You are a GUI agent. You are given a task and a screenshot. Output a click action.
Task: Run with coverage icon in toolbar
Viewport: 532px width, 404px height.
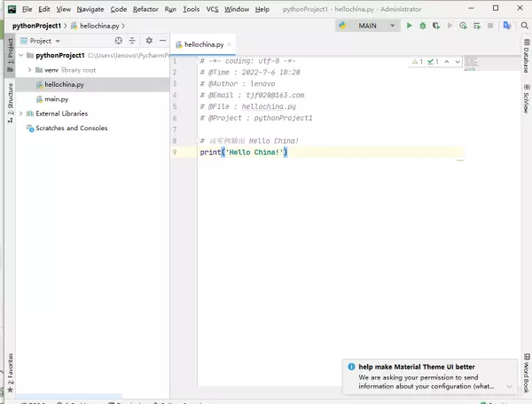pyautogui.click(x=436, y=26)
